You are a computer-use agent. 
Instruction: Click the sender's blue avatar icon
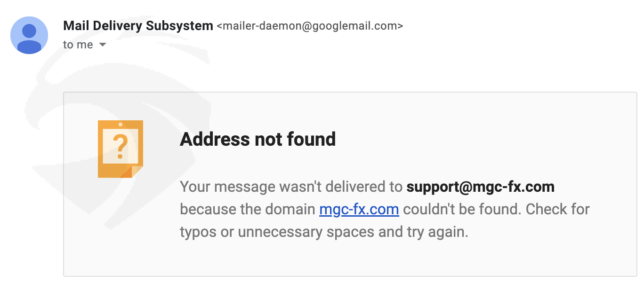click(29, 35)
